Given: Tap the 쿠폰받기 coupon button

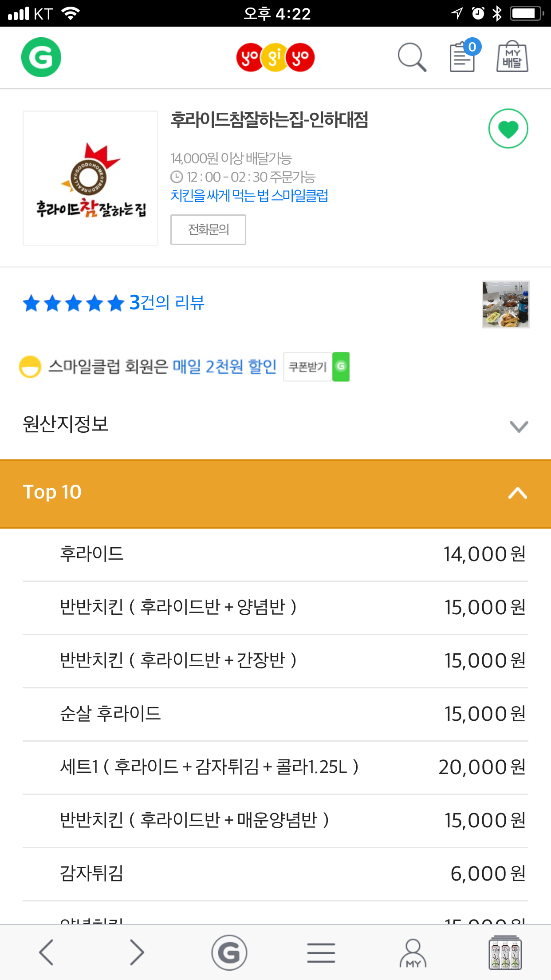Looking at the screenshot, I should 316,367.
